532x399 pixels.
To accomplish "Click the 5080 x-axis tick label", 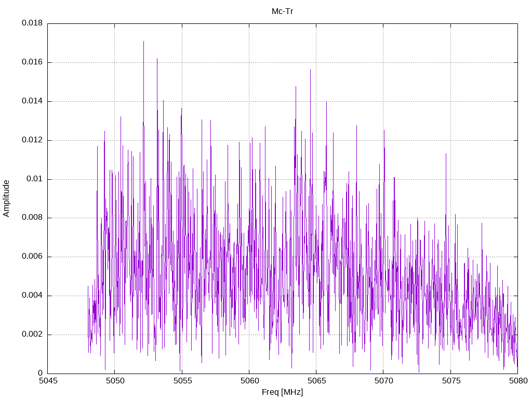I will tap(518, 381).
